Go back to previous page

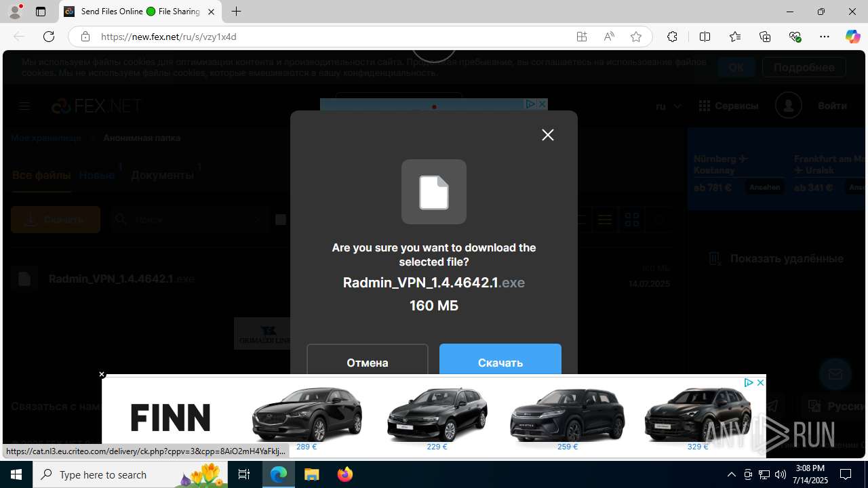19,37
